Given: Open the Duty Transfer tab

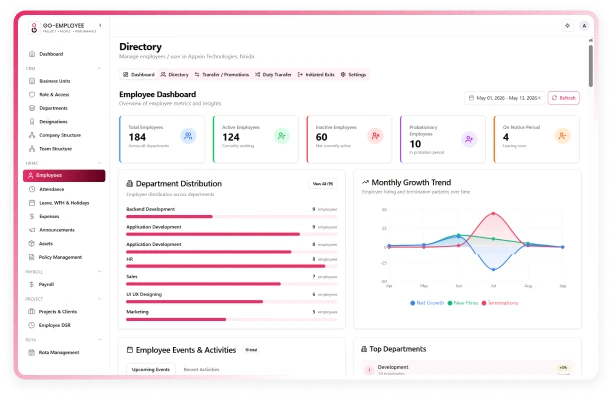Looking at the screenshot, I should (273, 74).
